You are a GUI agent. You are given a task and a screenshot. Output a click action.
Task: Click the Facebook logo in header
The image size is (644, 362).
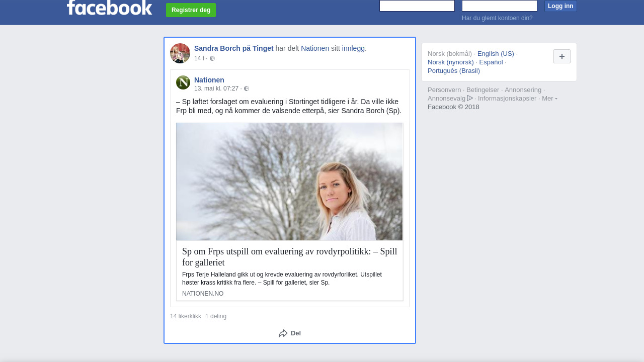pos(109,8)
